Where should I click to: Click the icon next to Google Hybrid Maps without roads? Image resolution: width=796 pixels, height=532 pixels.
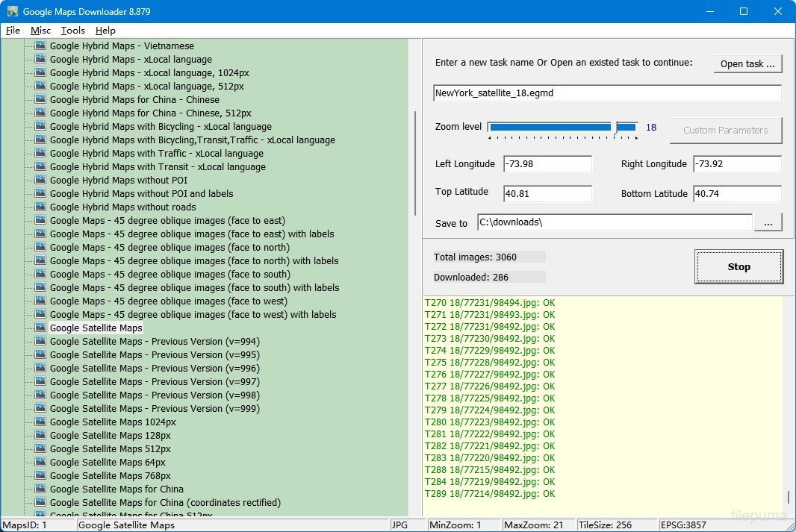point(41,207)
